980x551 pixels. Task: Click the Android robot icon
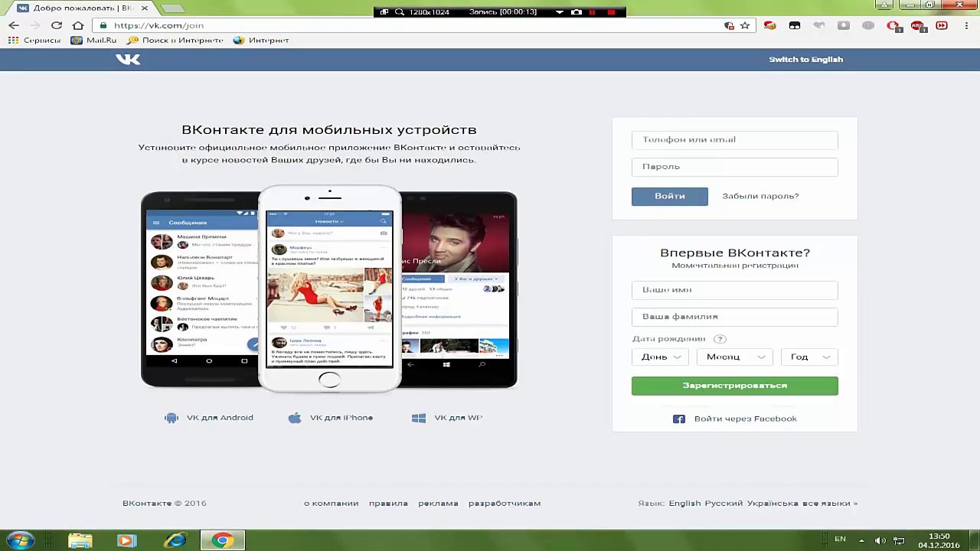point(171,418)
